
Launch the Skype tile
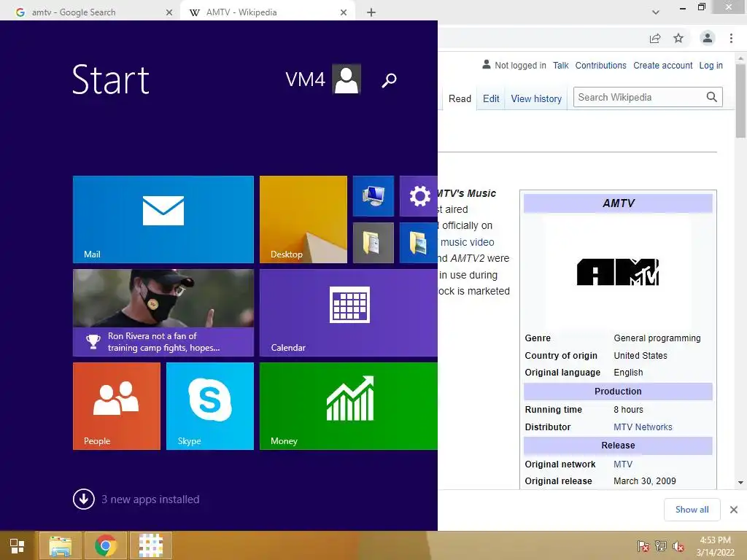[x=209, y=405]
